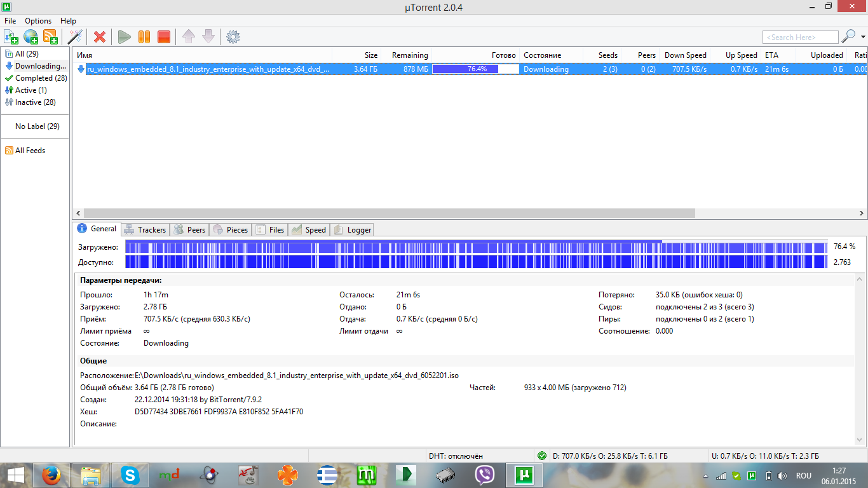Switch to the Speed tab

pos(309,230)
